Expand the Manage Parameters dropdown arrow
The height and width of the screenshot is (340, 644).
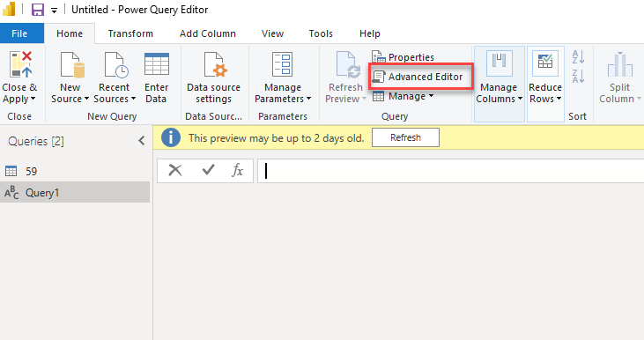(309, 99)
